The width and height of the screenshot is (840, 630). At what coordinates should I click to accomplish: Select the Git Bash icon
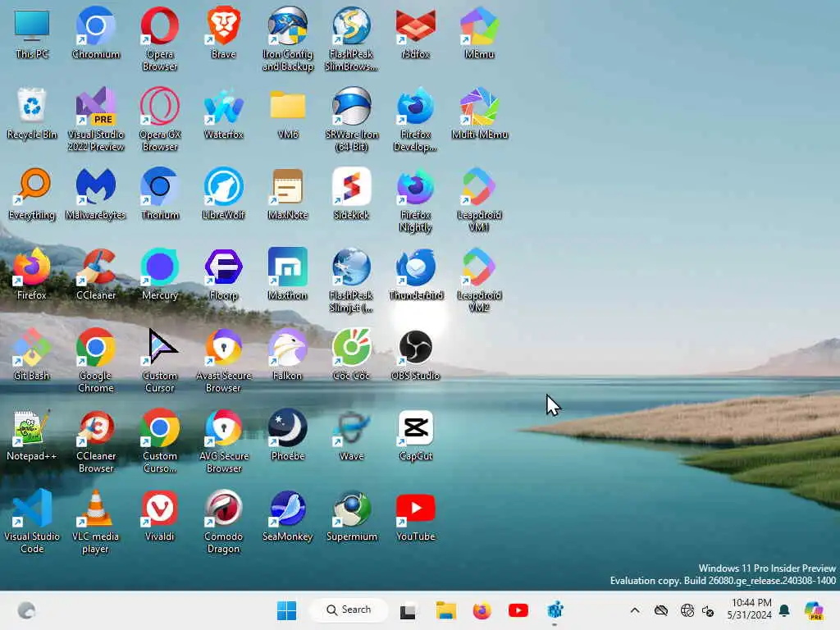click(x=32, y=354)
